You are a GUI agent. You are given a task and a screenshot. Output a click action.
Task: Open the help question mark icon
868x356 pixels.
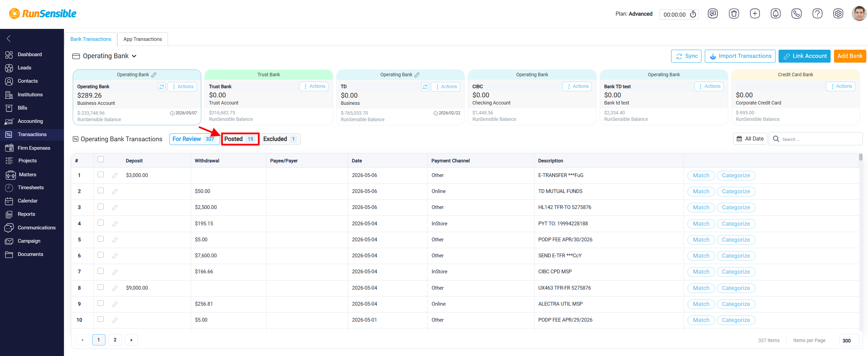coord(817,14)
